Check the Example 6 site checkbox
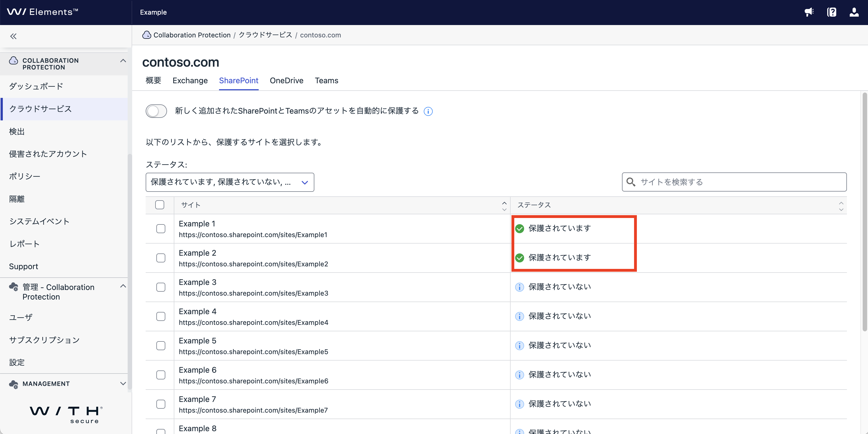 tap(161, 375)
